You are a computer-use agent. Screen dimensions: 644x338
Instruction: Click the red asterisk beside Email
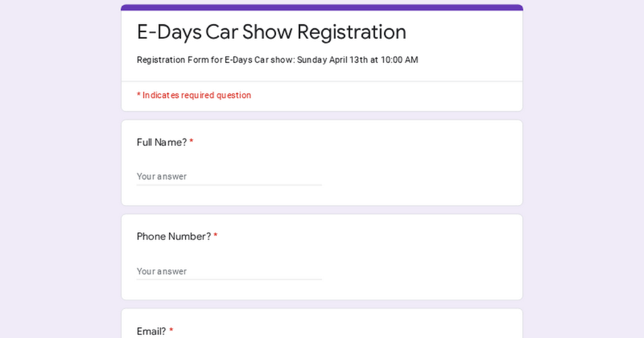pyautogui.click(x=171, y=331)
